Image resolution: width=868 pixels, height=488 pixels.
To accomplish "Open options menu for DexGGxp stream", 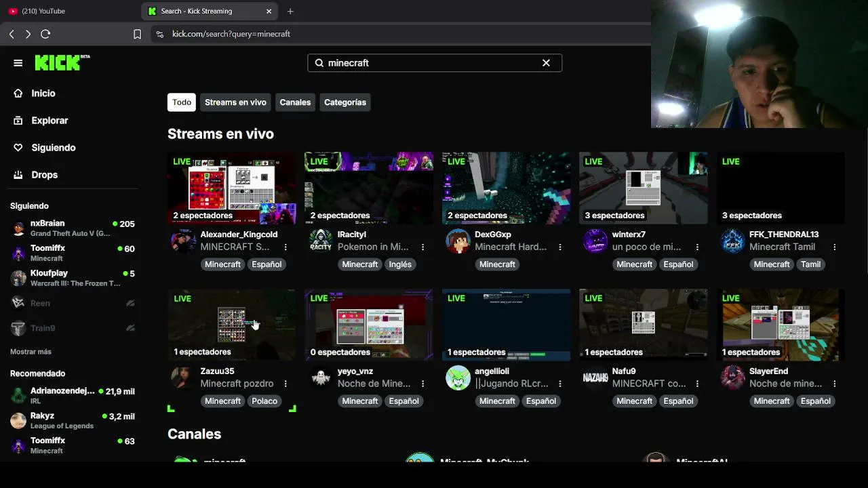I will pyautogui.click(x=560, y=247).
